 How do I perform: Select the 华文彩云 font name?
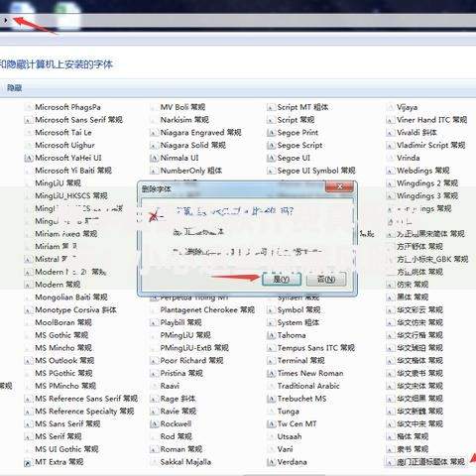coord(419,310)
